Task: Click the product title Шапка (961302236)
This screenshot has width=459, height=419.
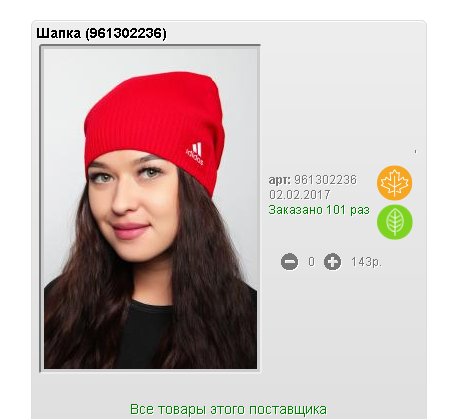Action: pos(101,33)
